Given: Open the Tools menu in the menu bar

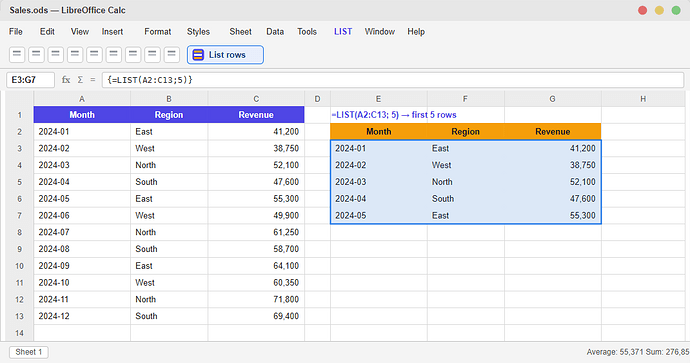Looking at the screenshot, I should [307, 32].
